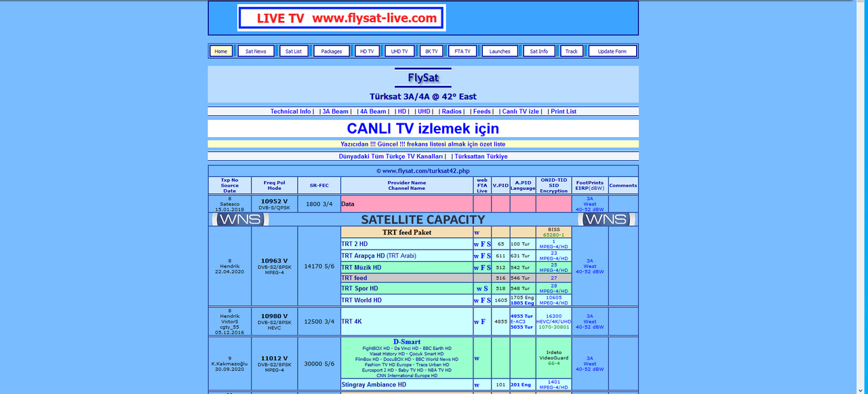Jump to the Feeds section link

point(481,111)
